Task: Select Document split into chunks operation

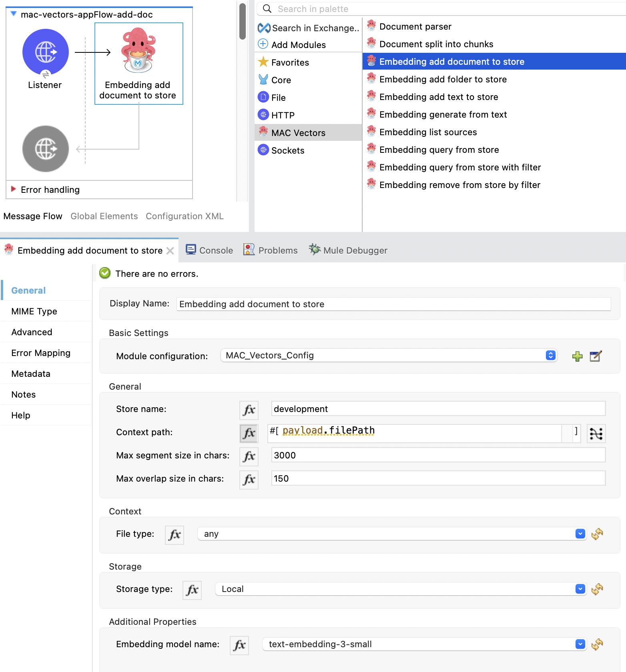Action: coord(430,44)
